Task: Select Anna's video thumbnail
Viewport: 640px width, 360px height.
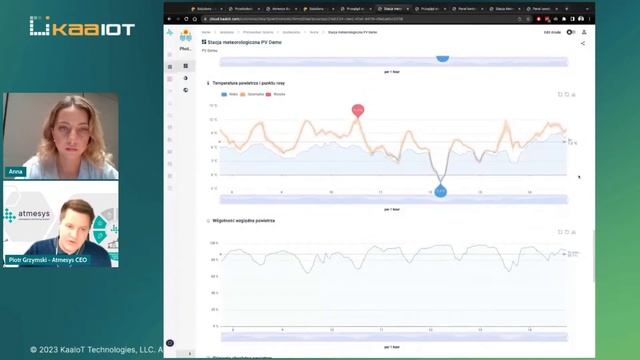Action: 61,136
